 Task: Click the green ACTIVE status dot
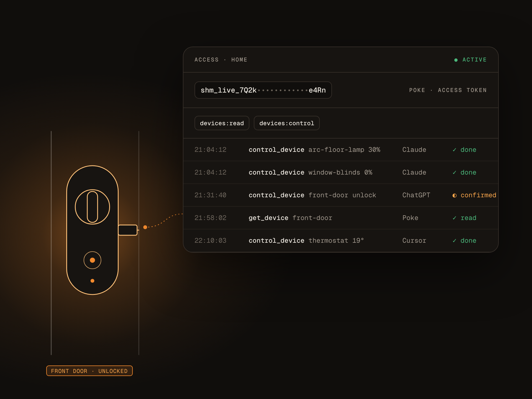pos(456,60)
